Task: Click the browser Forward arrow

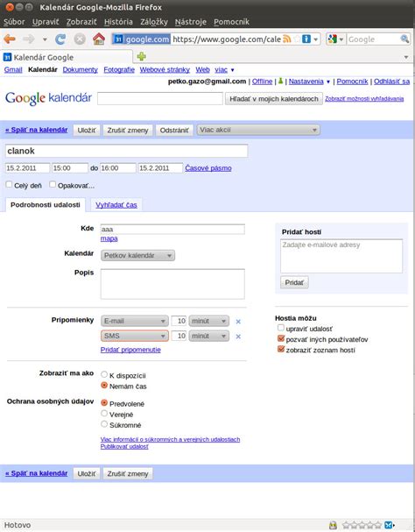Action: tap(29, 39)
